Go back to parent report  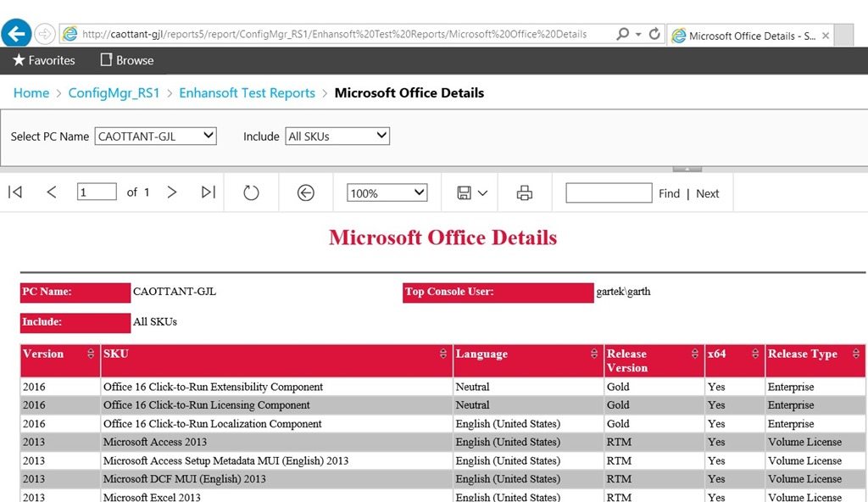tap(305, 192)
